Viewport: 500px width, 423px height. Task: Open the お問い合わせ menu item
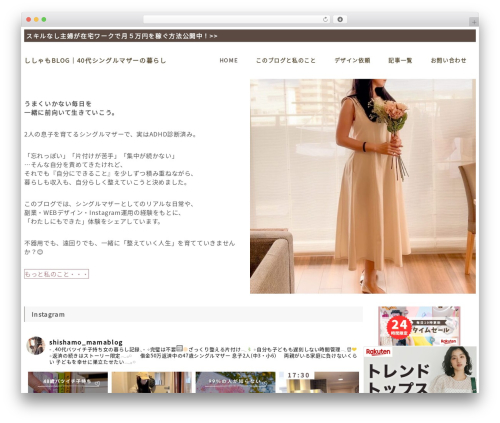pyautogui.click(x=448, y=60)
